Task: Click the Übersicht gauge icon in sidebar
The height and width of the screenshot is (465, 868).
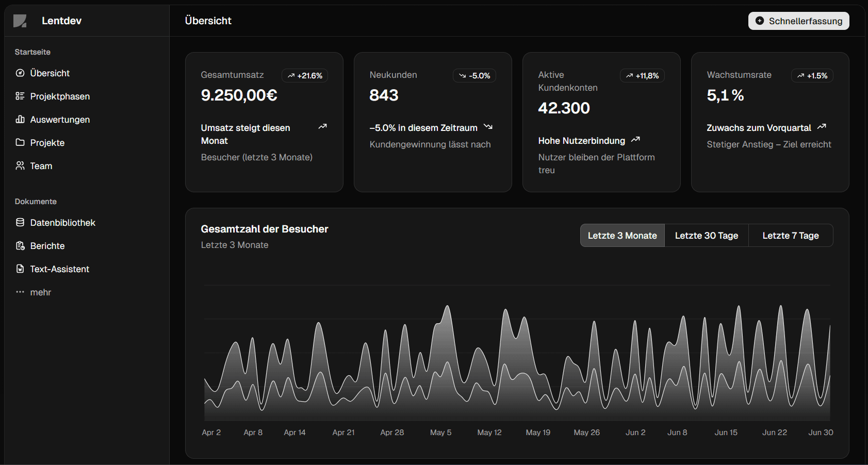Action: click(20, 73)
